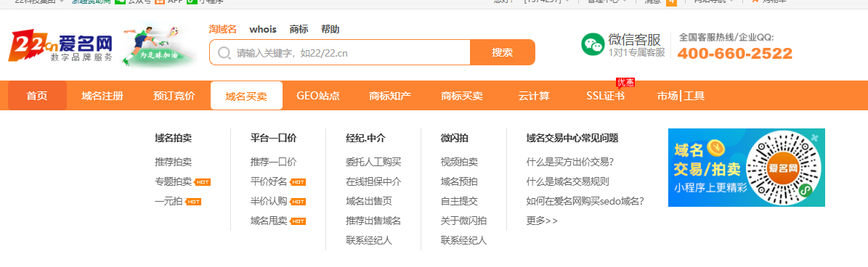This screenshot has width=868, height=267.
Task: Select the whois search tab
Action: [263, 29]
